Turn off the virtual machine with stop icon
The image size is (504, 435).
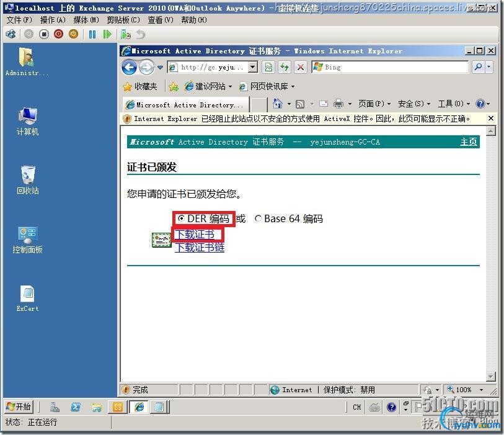(44, 34)
